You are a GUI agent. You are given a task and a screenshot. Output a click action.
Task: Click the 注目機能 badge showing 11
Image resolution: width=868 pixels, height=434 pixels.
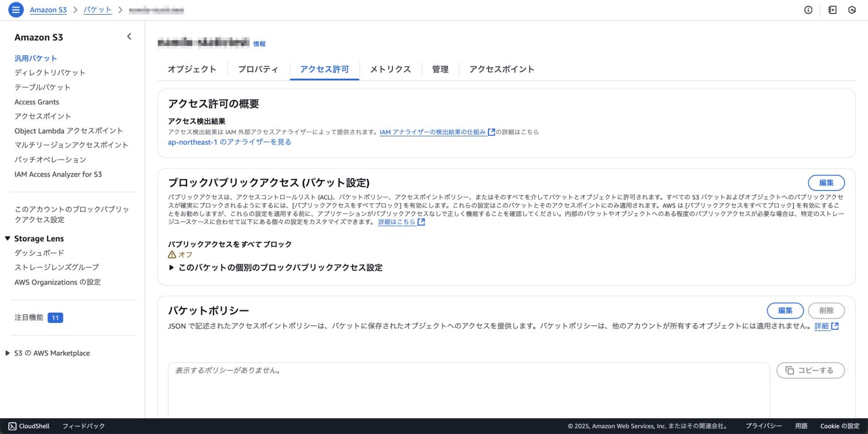click(x=55, y=317)
